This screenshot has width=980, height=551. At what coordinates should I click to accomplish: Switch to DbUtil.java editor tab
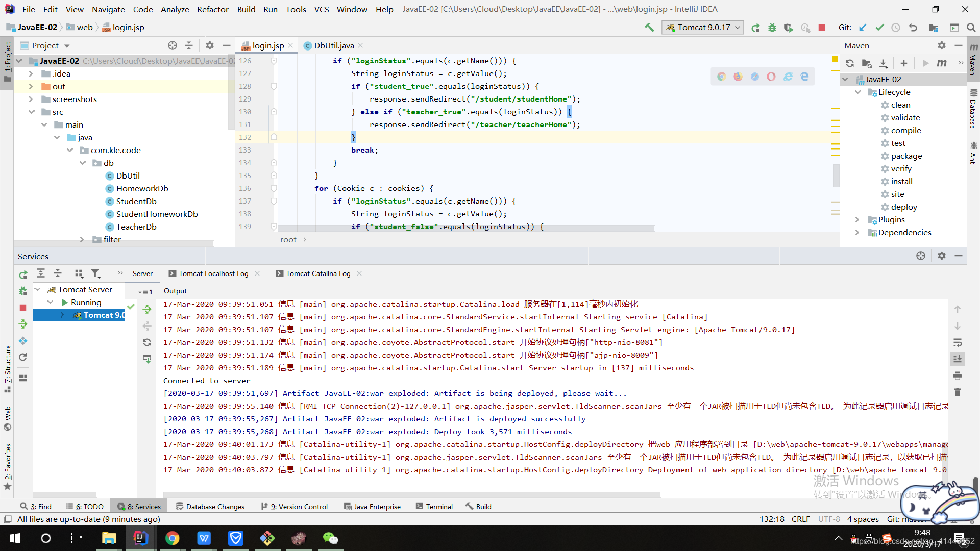[x=334, y=45]
